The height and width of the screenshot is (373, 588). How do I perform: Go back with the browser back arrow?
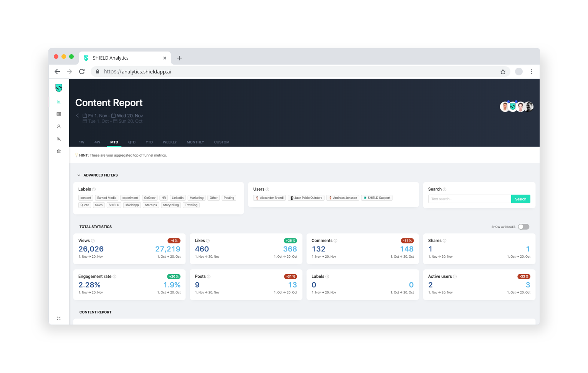[x=57, y=72]
